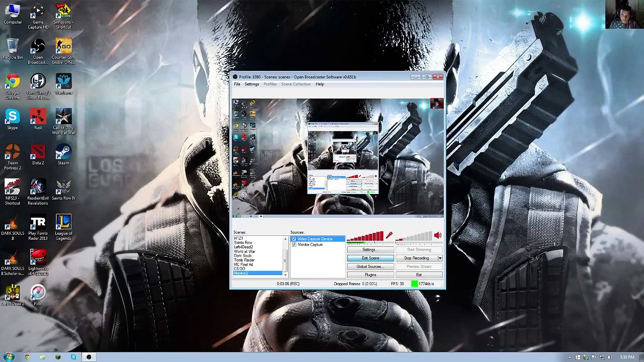The height and width of the screenshot is (362, 644).
Task: Select Lightworks x64 desktop icon
Action: [x=38, y=262]
